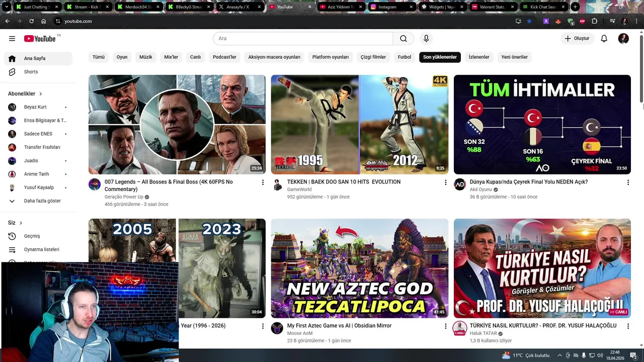Select Yeni öneriler chip
Image resolution: width=644 pixels, height=362 pixels.
tap(515, 57)
